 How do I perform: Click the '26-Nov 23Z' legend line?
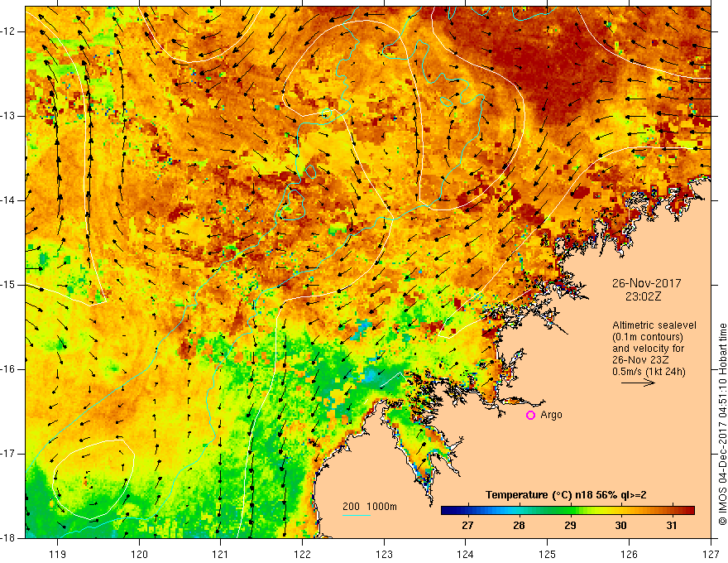[x=641, y=360]
